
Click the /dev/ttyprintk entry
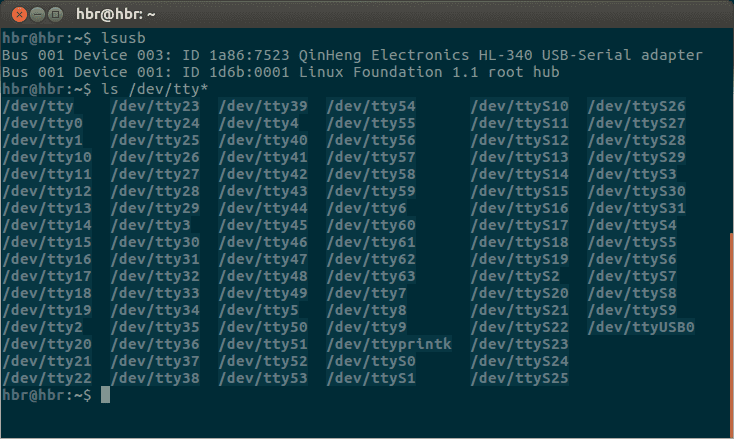(x=389, y=344)
